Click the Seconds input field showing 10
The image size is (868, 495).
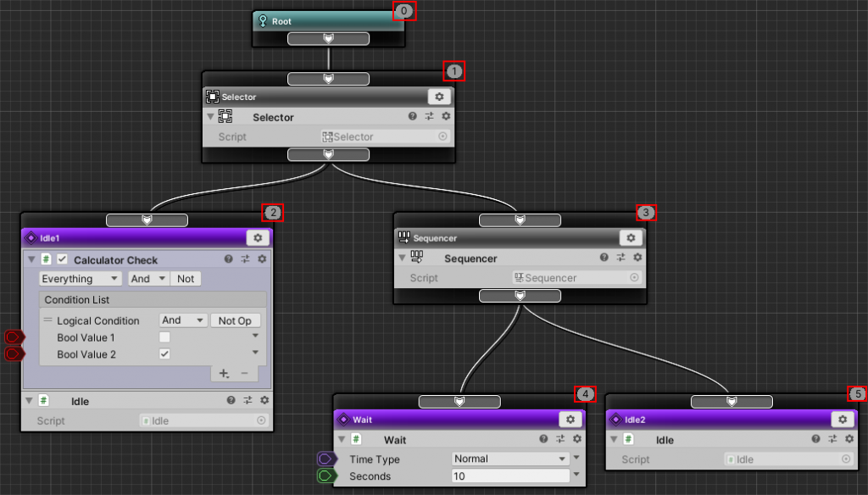click(x=509, y=476)
